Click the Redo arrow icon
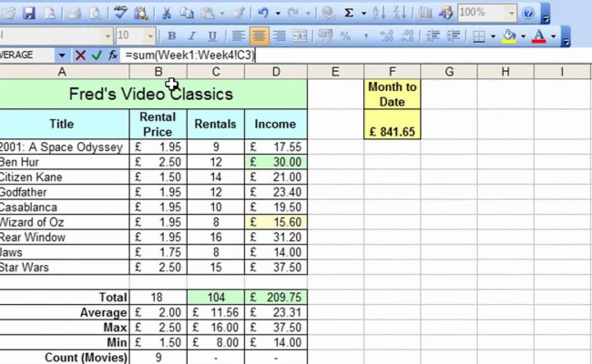592x364 pixels. point(293,14)
